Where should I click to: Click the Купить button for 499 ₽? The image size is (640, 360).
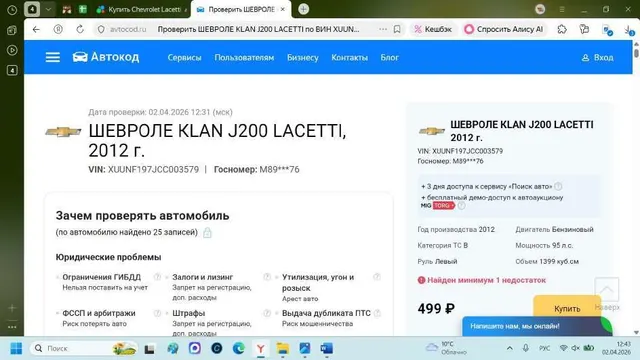click(567, 309)
